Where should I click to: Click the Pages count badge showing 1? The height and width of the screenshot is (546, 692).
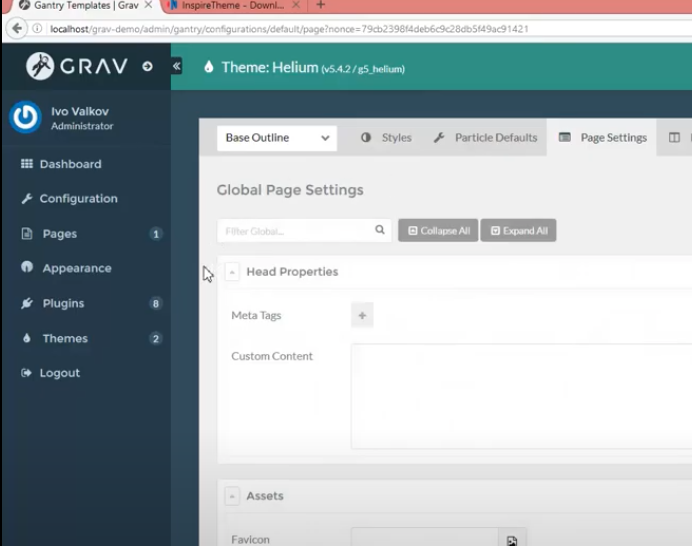coord(156,234)
